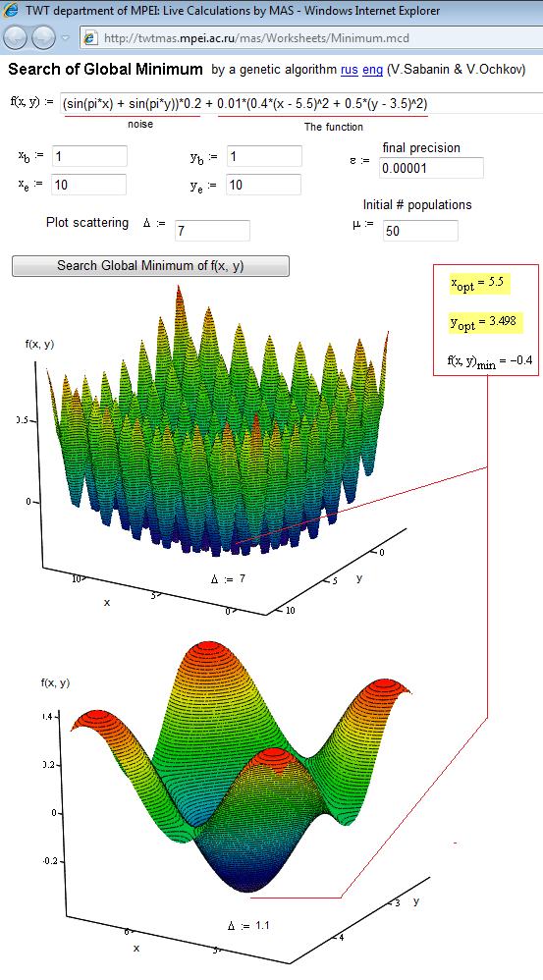The height and width of the screenshot is (980, 543).
Task: Click the f(x, y) formula input field
Action: pyautogui.click(x=301, y=103)
